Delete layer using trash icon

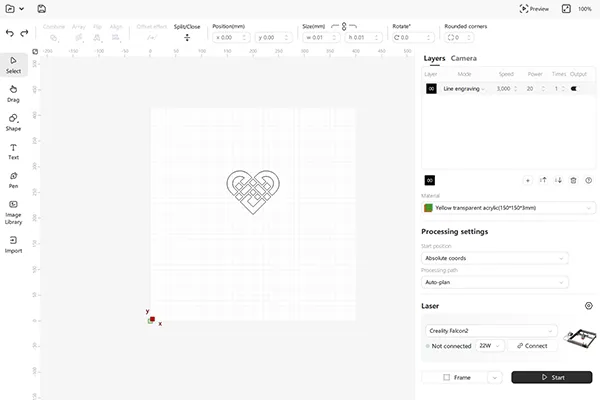point(573,180)
